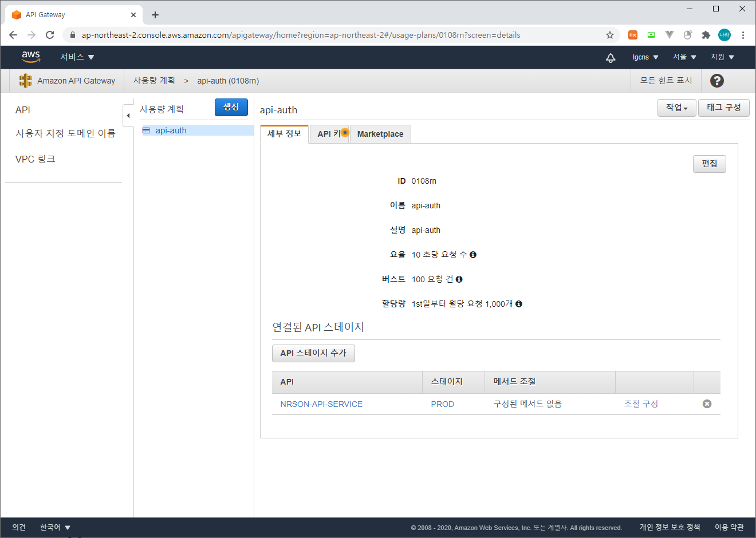The width and height of the screenshot is (756, 538).
Task: Open the help question mark icon
Action: (717, 81)
